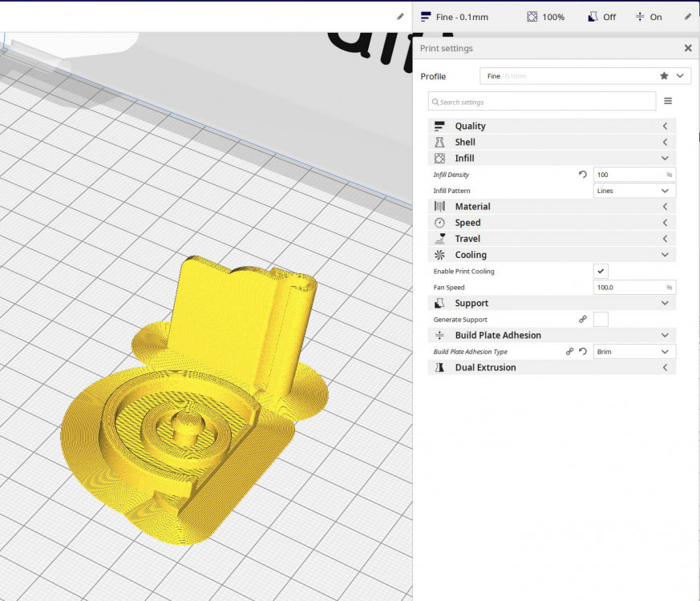Open the Infill Pattern dropdown
This screenshot has height=601, width=700.
(633, 191)
